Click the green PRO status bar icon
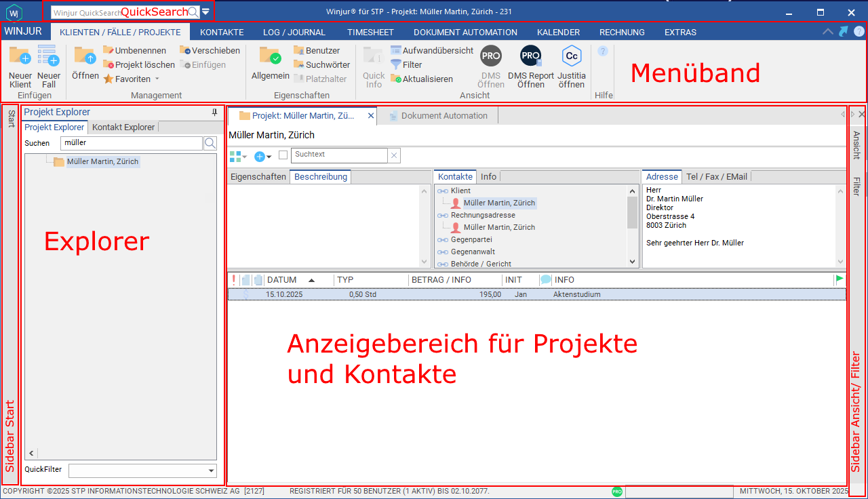Screen dimensions: 868x499 616,492
